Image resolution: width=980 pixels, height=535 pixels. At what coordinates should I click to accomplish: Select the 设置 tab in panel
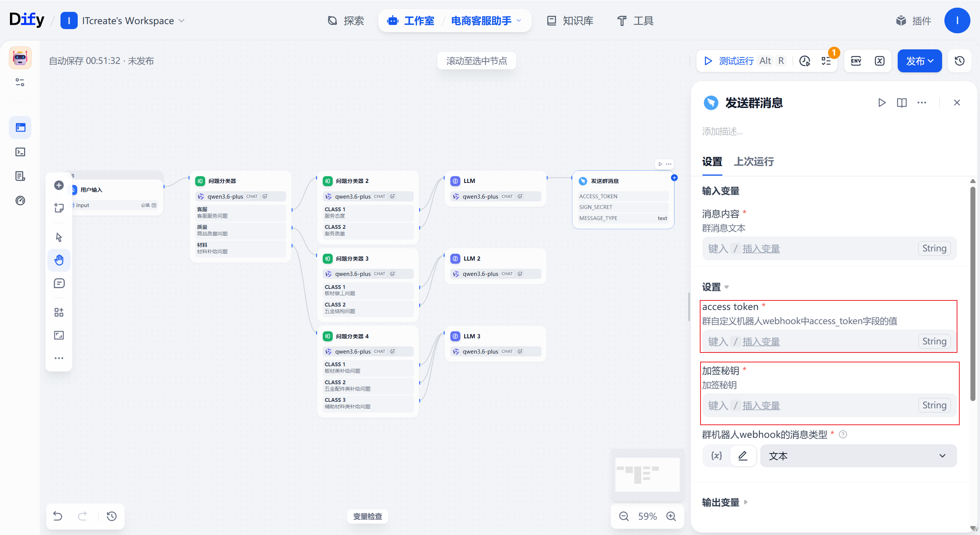pyautogui.click(x=712, y=161)
